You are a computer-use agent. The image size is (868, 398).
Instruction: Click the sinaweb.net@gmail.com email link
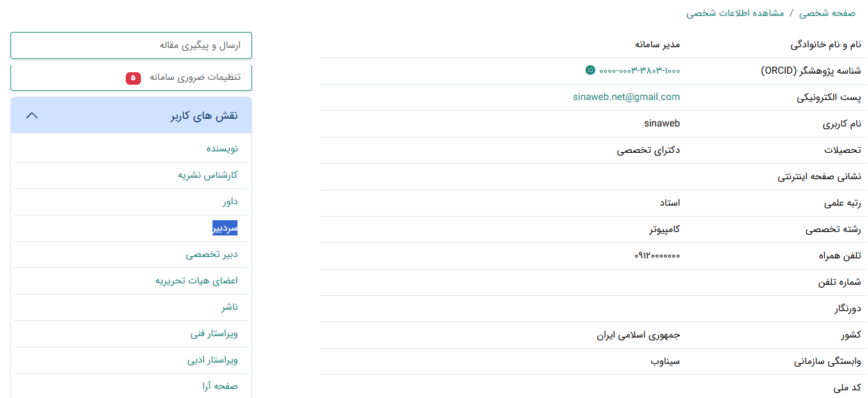click(626, 97)
